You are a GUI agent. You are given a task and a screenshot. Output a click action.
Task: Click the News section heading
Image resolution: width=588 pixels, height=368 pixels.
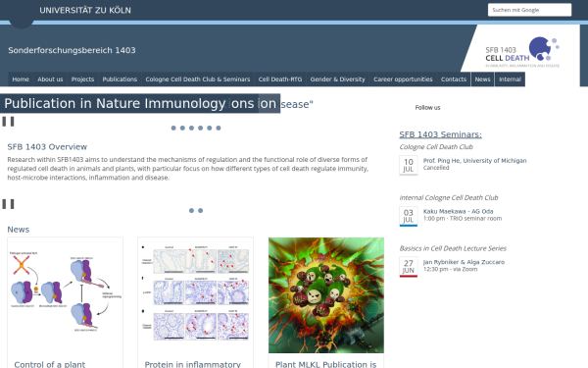(x=19, y=230)
